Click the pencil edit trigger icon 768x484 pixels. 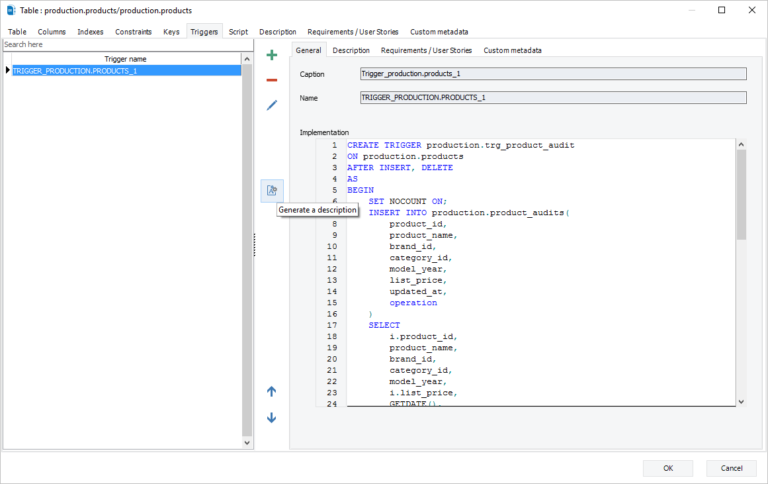271,105
